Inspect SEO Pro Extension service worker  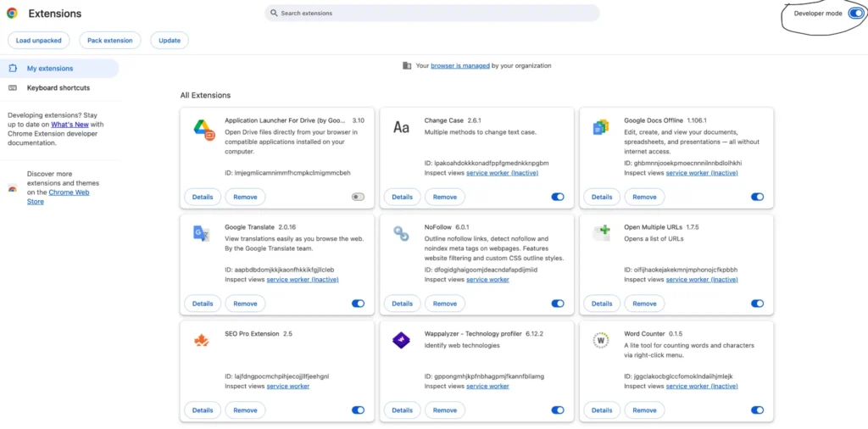point(288,387)
